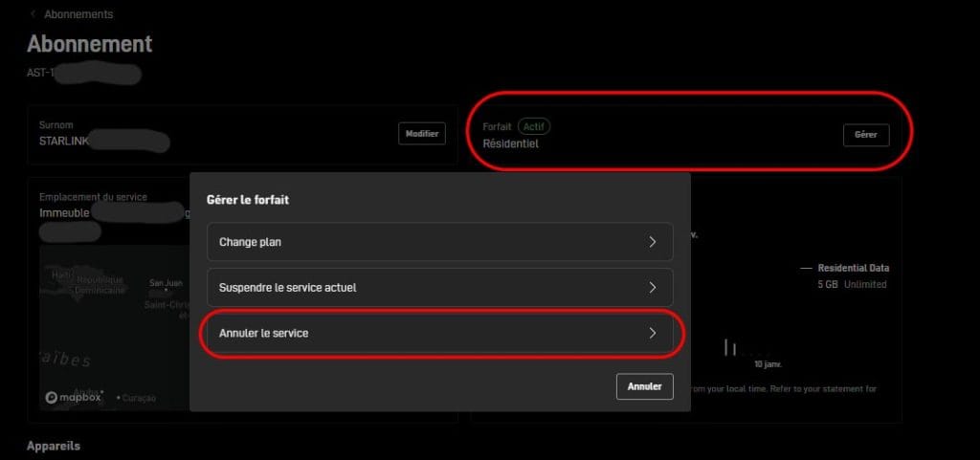Click the Curaçao label on the map

coord(139,398)
